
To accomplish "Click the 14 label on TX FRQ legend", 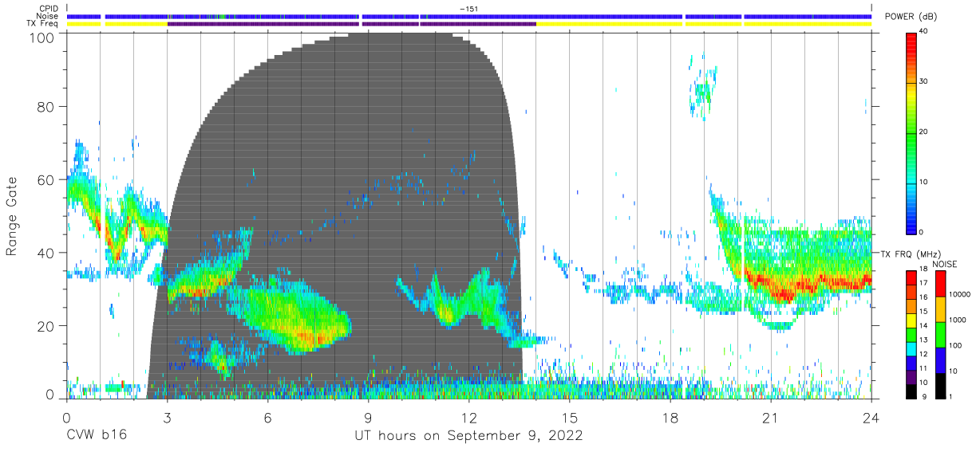I will (924, 325).
